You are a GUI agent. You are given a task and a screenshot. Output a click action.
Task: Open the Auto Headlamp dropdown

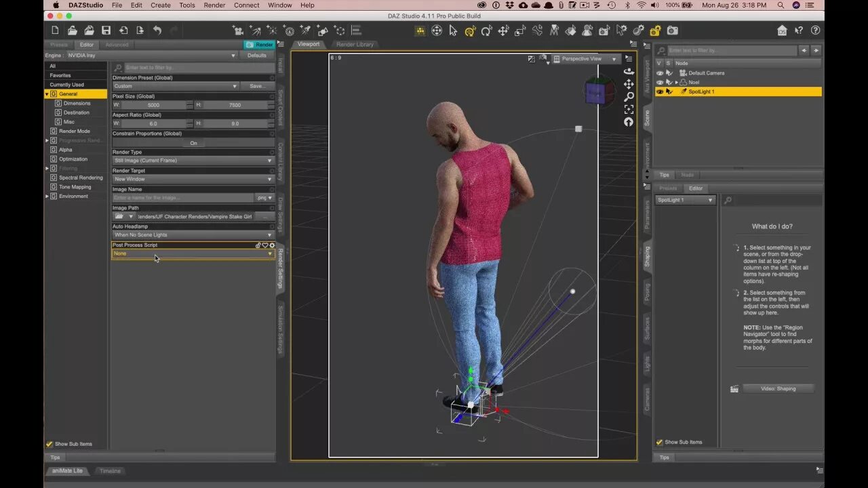(x=193, y=235)
